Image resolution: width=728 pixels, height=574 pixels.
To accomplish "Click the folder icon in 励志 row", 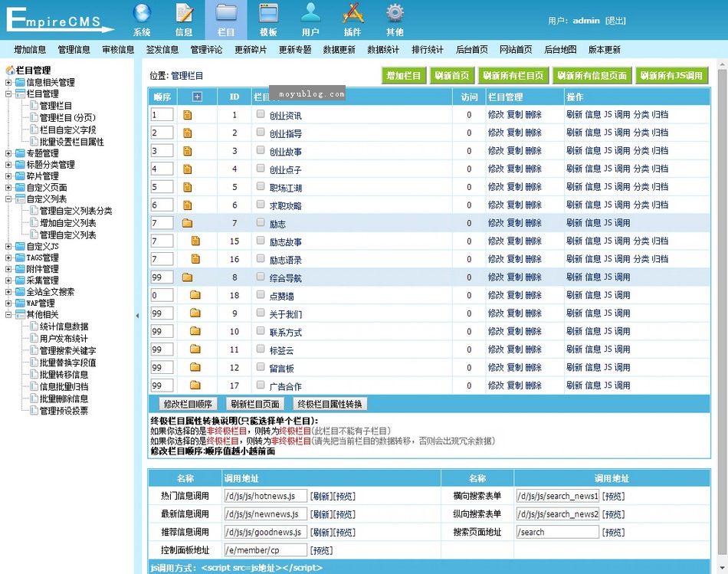I will pyautogui.click(x=187, y=223).
